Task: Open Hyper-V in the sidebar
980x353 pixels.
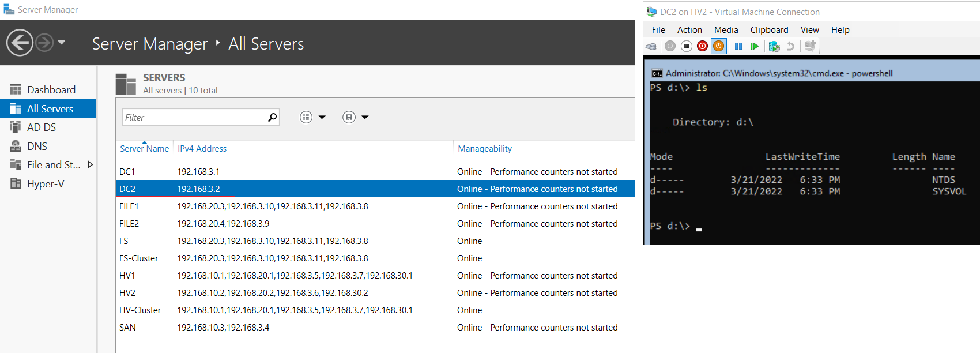Action: point(48,183)
